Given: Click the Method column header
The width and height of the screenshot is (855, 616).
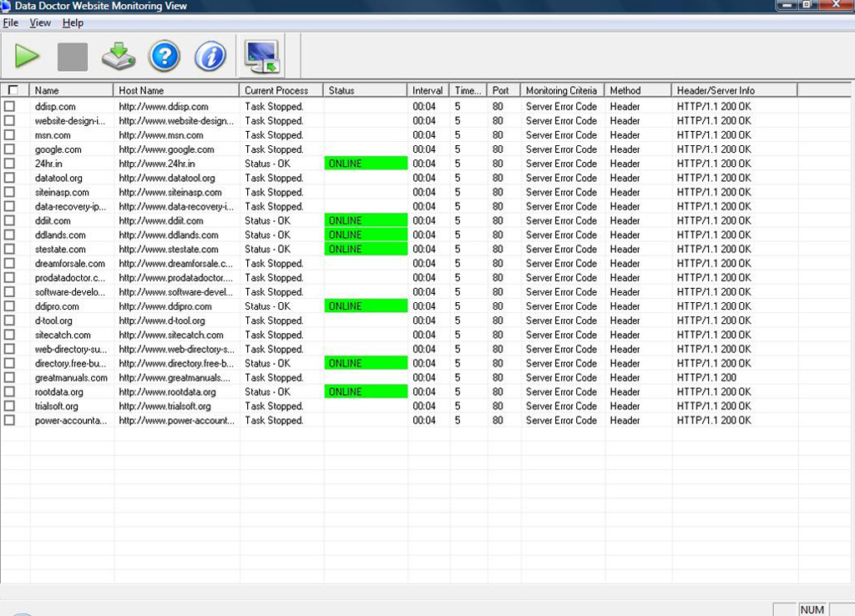Looking at the screenshot, I should pos(637,90).
